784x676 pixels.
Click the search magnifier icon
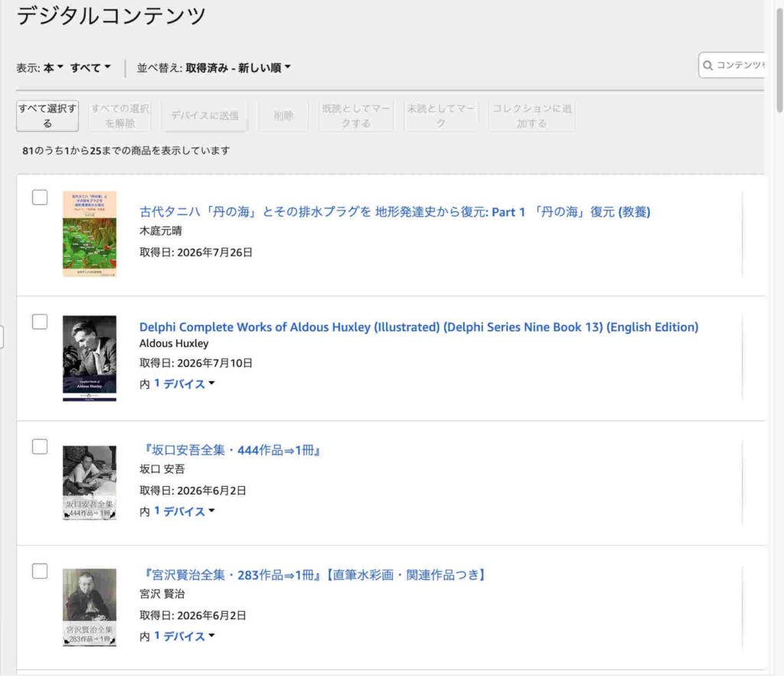[707, 66]
